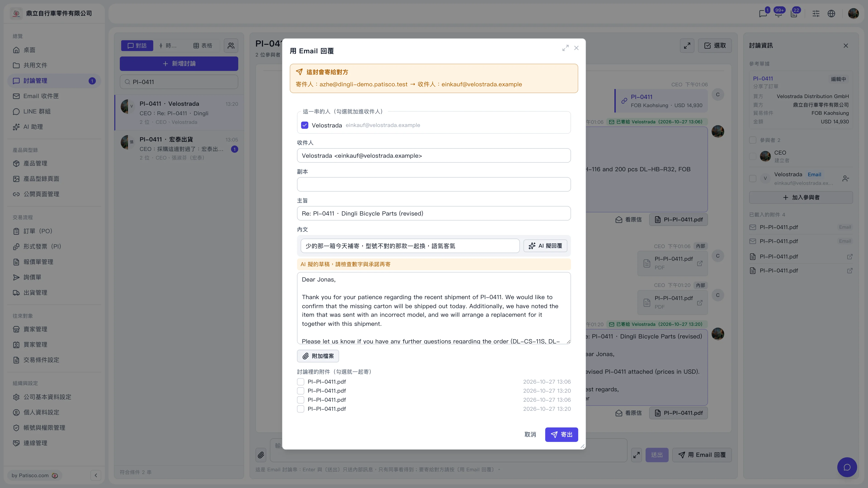Click the expand icon beside 選取 button

(687, 45)
